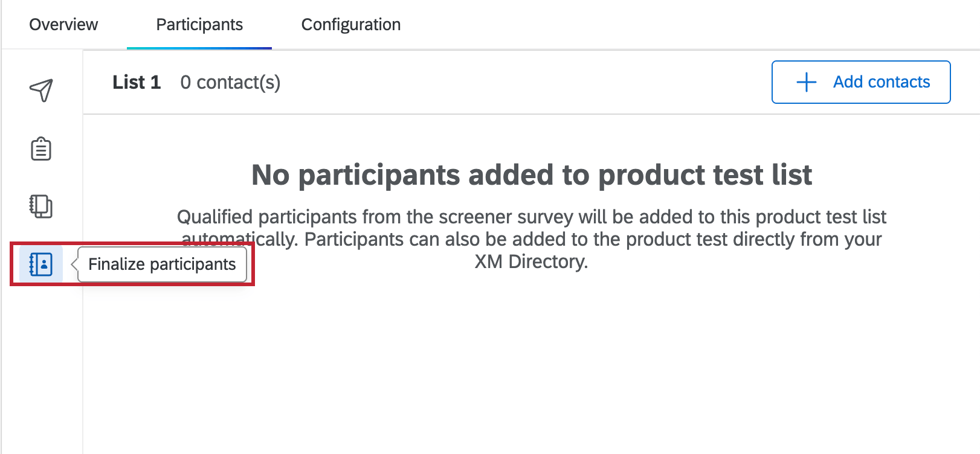The width and height of the screenshot is (980, 454).
Task: Select the send arrow icon at sidebar top
Action: 41,91
